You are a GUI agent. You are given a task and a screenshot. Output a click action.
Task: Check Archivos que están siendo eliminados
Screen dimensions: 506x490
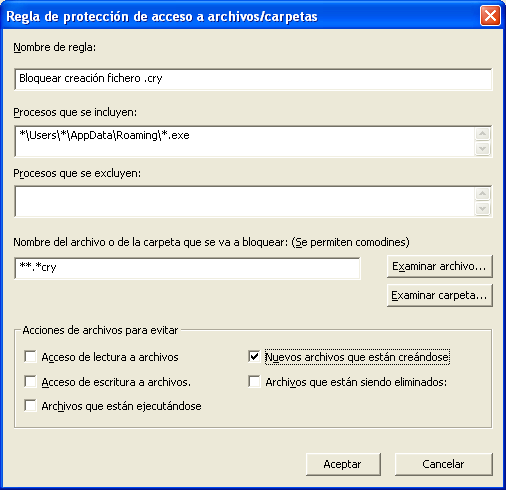point(254,381)
